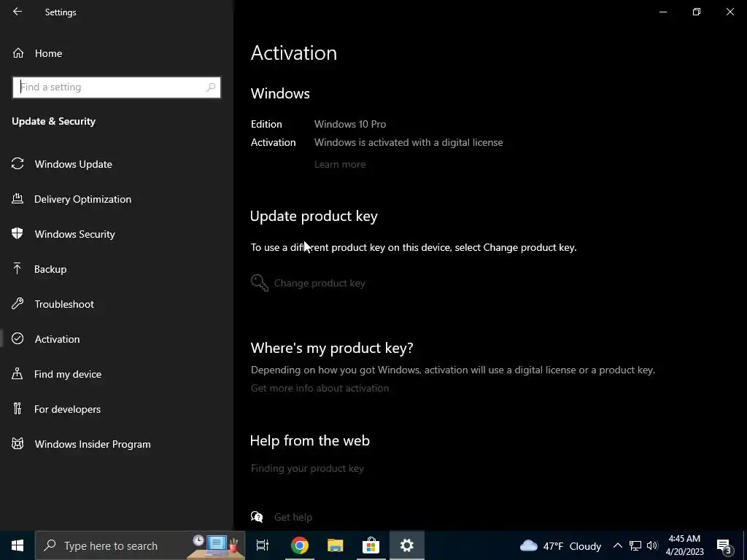Select the Settings gear on the taskbar

pos(407,545)
